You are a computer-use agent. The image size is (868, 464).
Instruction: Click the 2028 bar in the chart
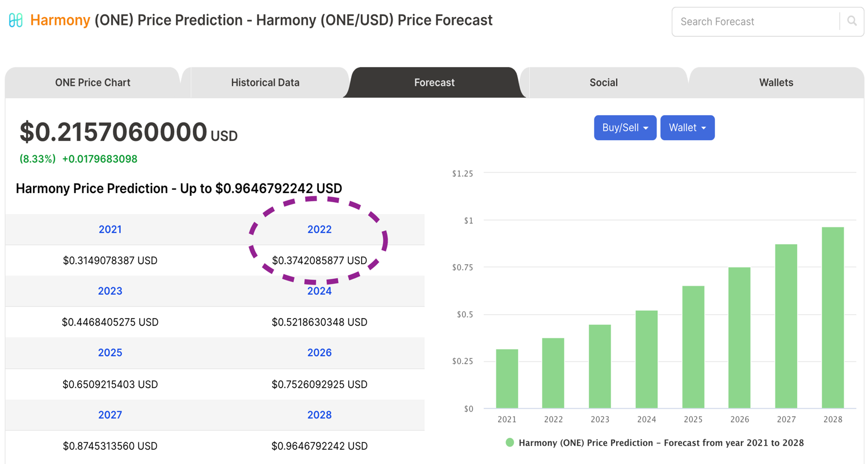click(x=833, y=318)
